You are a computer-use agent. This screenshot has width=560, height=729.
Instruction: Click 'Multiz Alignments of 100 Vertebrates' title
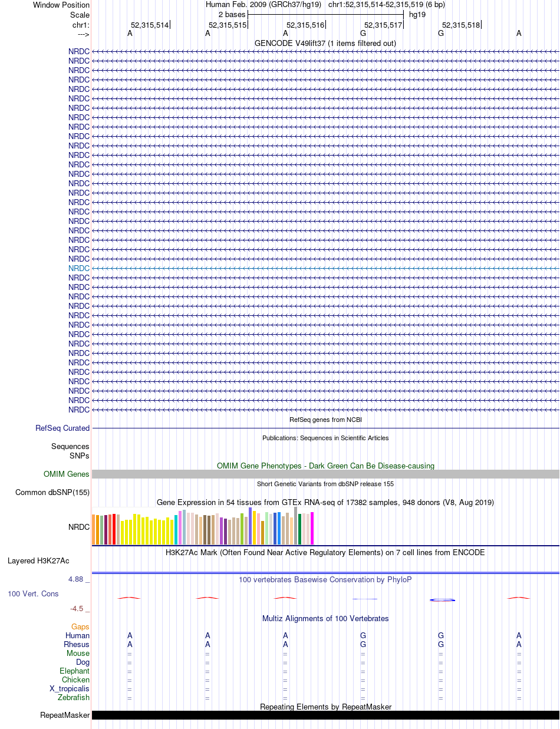[325, 619]
